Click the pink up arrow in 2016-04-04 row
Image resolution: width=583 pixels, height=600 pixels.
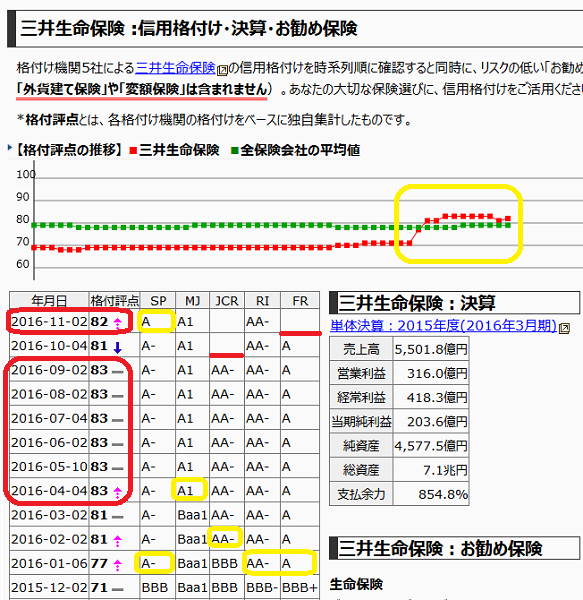coord(118,492)
